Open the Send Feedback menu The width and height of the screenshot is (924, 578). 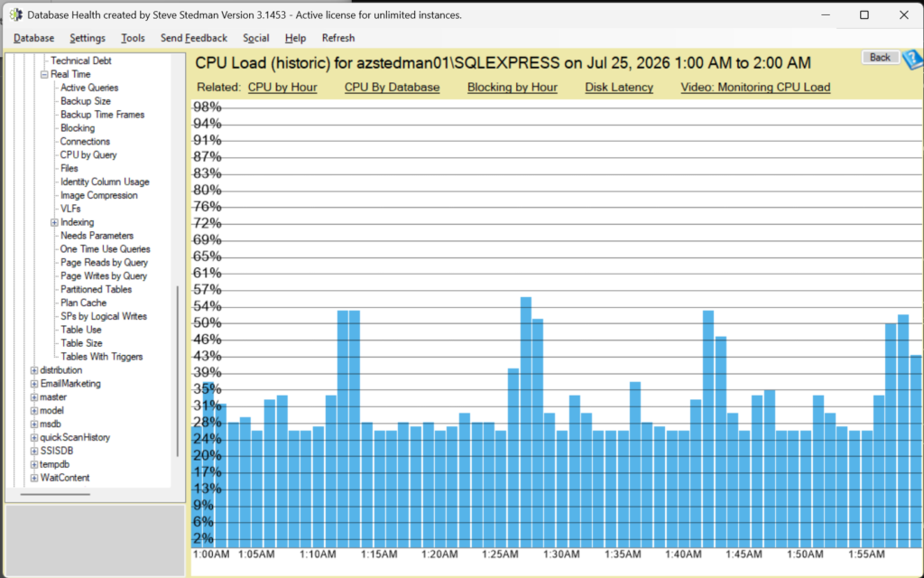click(x=194, y=38)
